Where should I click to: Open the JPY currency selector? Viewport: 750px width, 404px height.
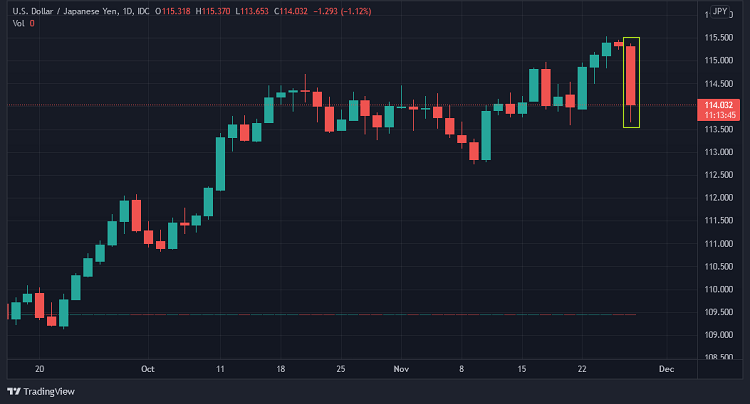coord(719,13)
